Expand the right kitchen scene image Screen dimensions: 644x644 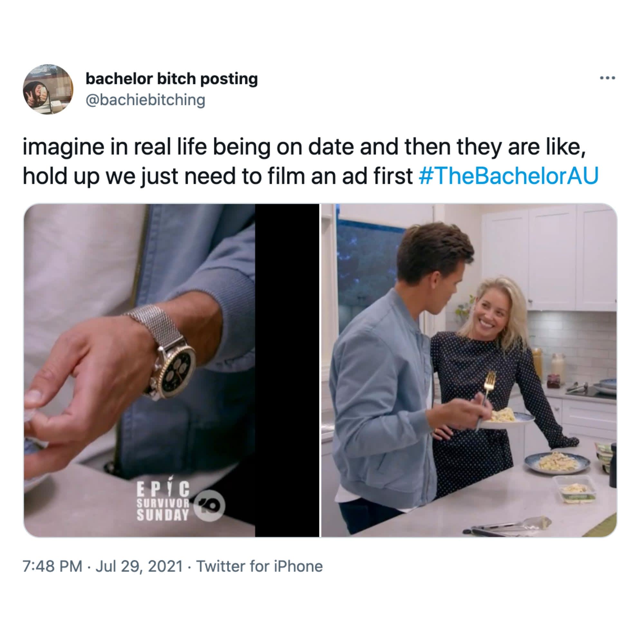coord(469,370)
